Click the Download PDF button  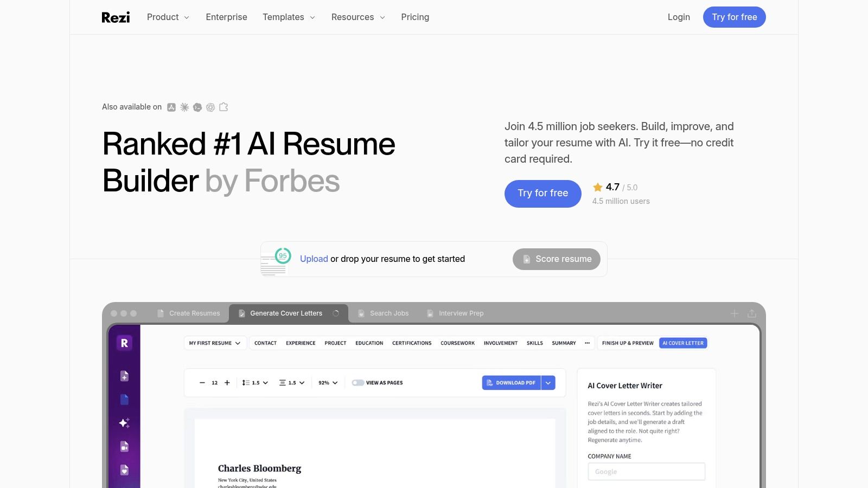(512, 383)
